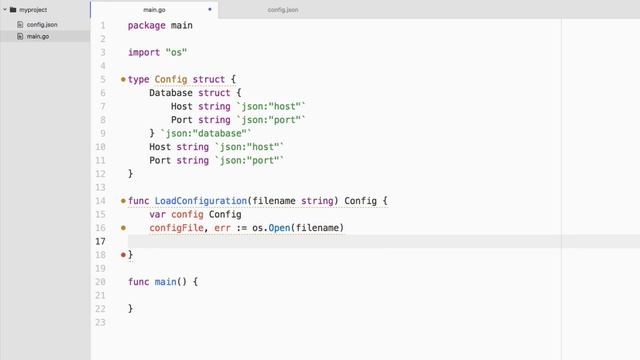The image size is (640, 360).
Task: Click the unsaved dot on main.go tab
Action: [210, 9]
